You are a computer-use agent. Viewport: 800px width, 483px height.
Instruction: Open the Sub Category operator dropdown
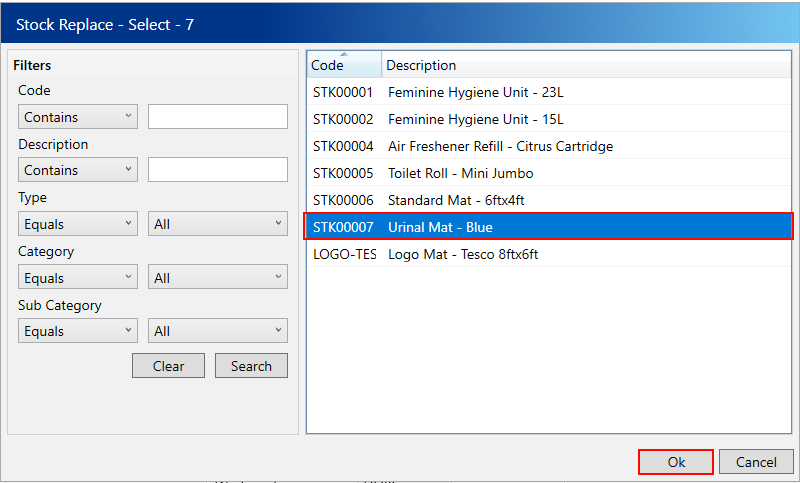pos(78,331)
